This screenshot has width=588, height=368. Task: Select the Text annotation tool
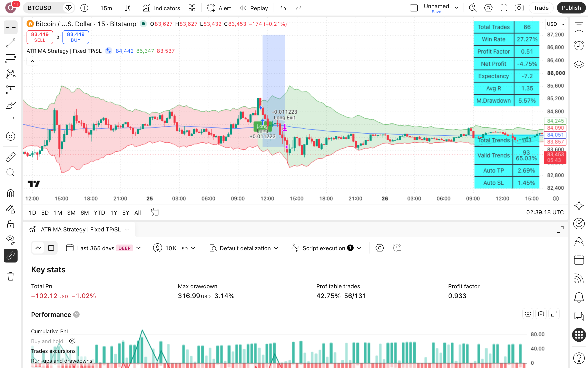[x=10, y=121]
